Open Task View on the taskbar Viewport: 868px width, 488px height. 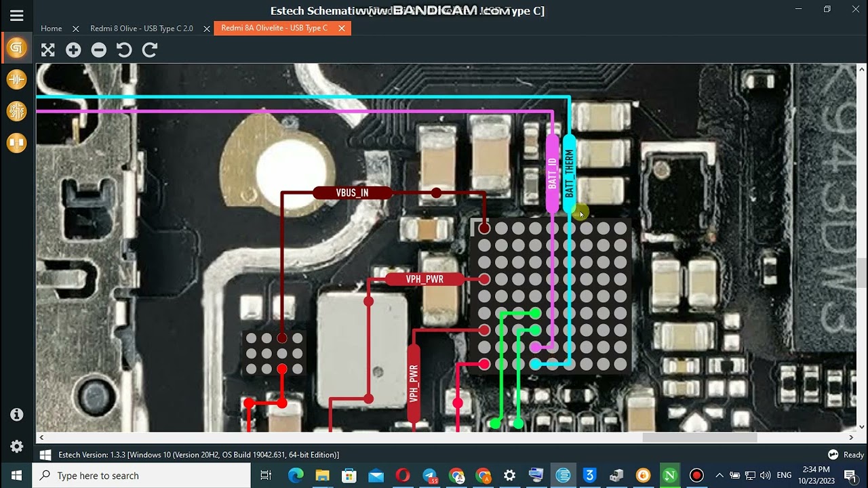click(266, 475)
